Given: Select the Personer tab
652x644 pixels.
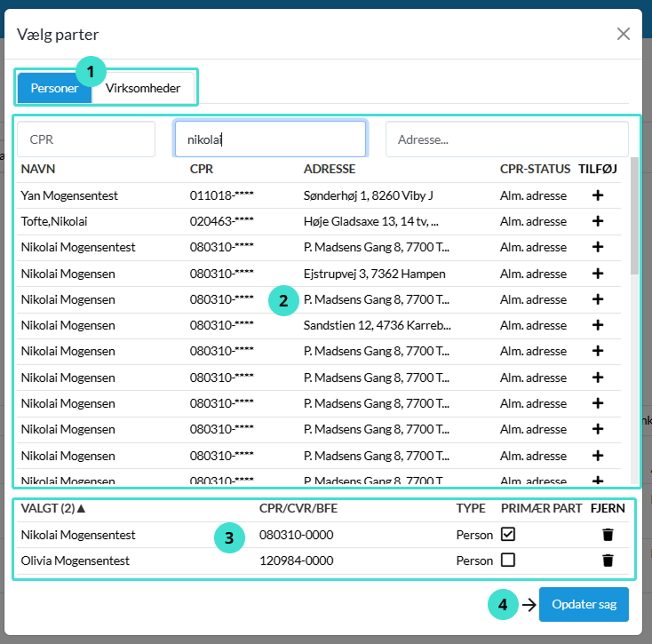Looking at the screenshot, I should [54, 88].
